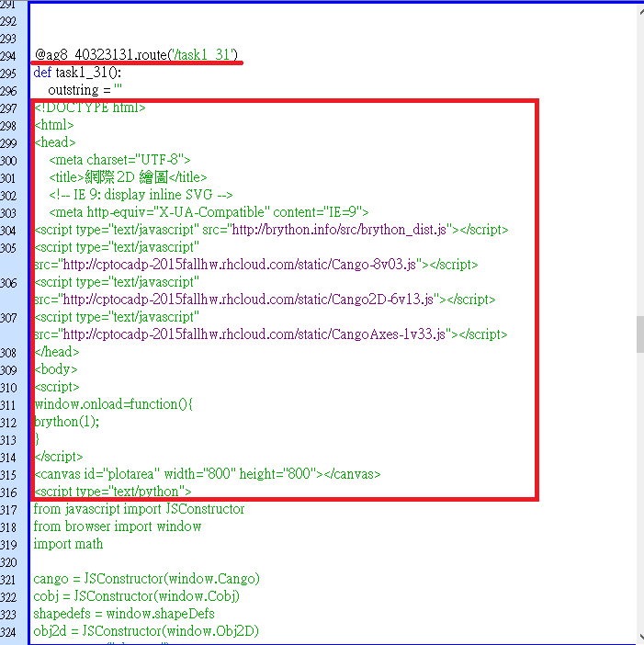Click the 'brython(1);' line
644x645 pixels.
[67, 422]
